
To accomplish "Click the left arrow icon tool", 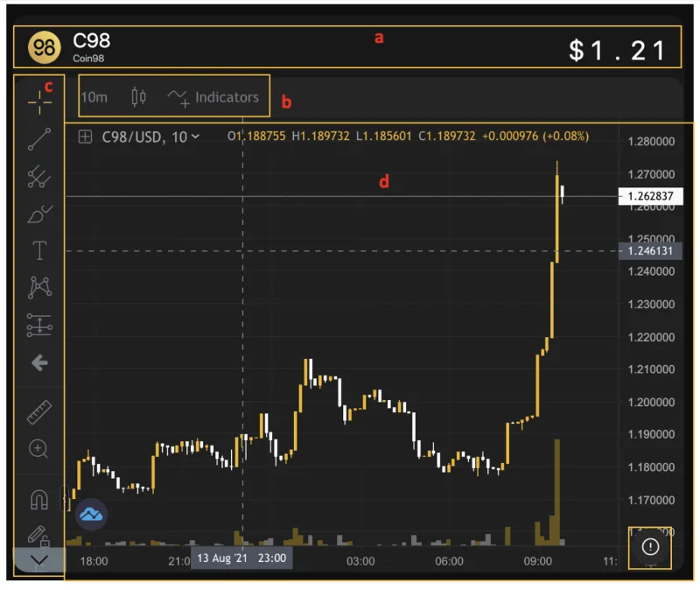I will 39,362.
